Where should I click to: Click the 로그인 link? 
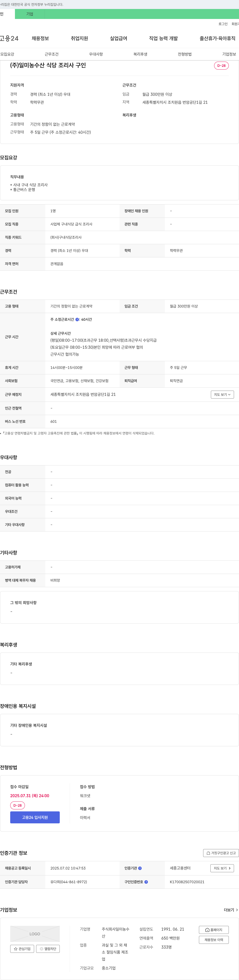point(223,24)
